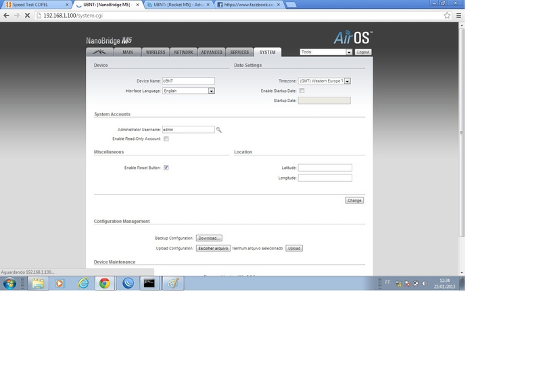This screenshot has width=541, height=392.
Task: Bookmark page with star icon
Action: click(447, 16)
